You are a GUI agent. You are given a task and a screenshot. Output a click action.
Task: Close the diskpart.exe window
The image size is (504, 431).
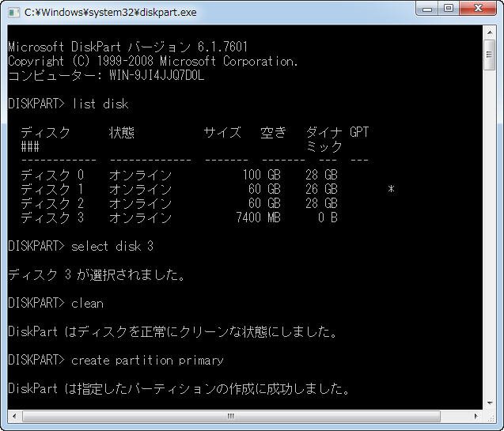coord(478,9)
